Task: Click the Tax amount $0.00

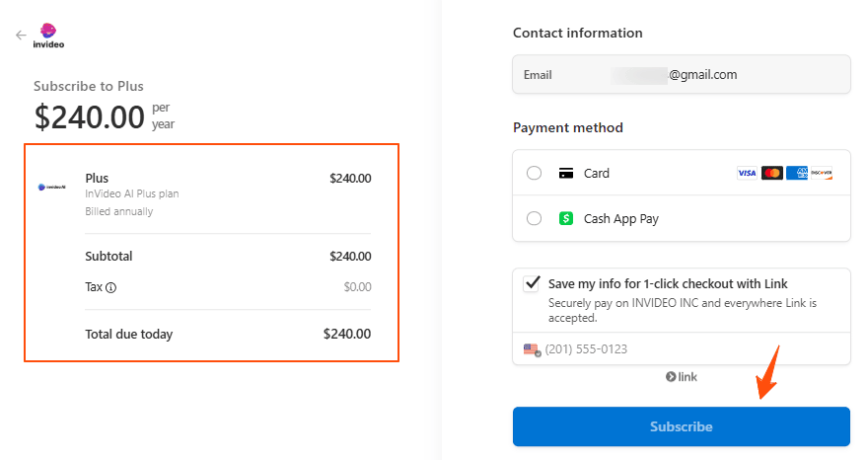Action: click(x=358, y=287)
